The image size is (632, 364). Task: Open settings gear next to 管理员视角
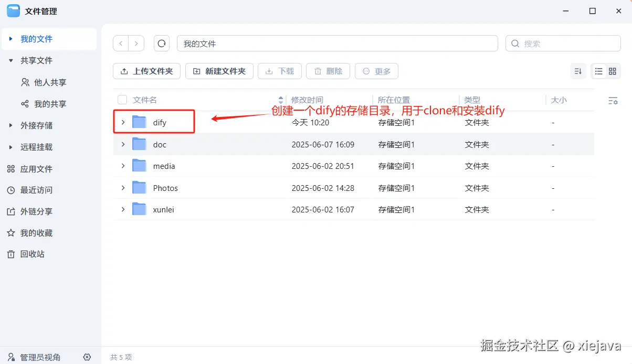coord(87,357)
